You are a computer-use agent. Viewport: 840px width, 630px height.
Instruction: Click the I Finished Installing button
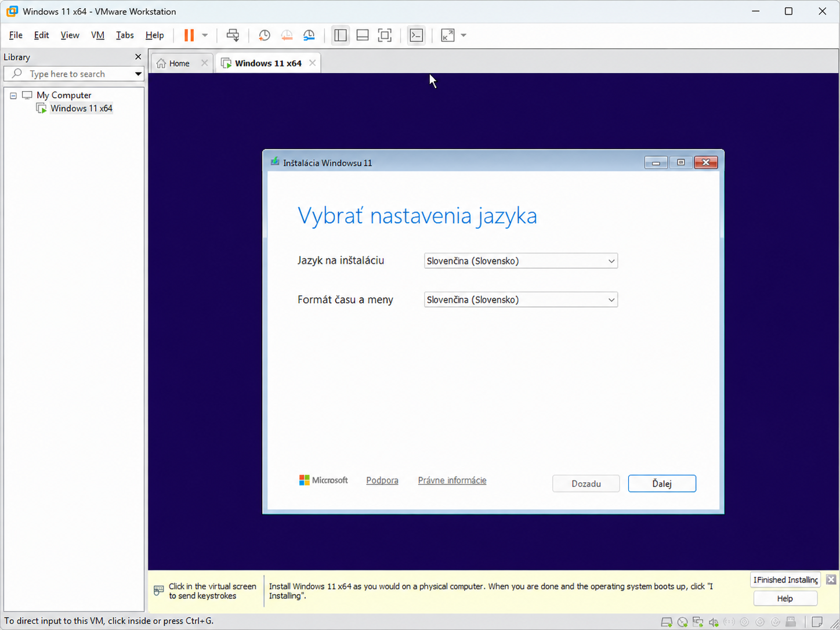[x=786, y=580]
